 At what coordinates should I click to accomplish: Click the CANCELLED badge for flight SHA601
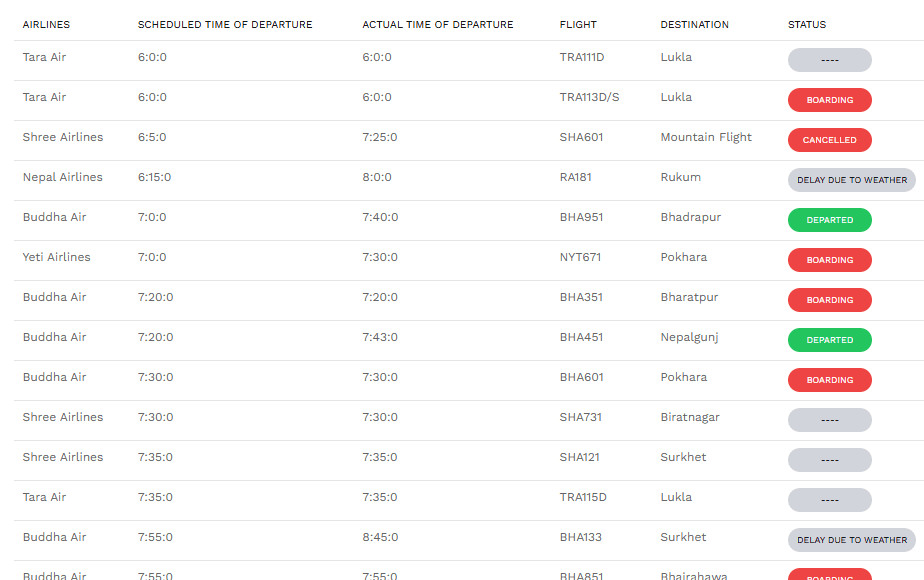pos(829,140)
